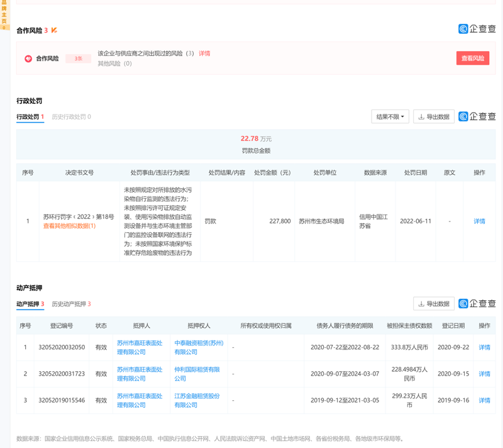Select registration number 32052020031723
Image resolution: width=503 pixels, height=448 pixels.
tap(62, 374)
